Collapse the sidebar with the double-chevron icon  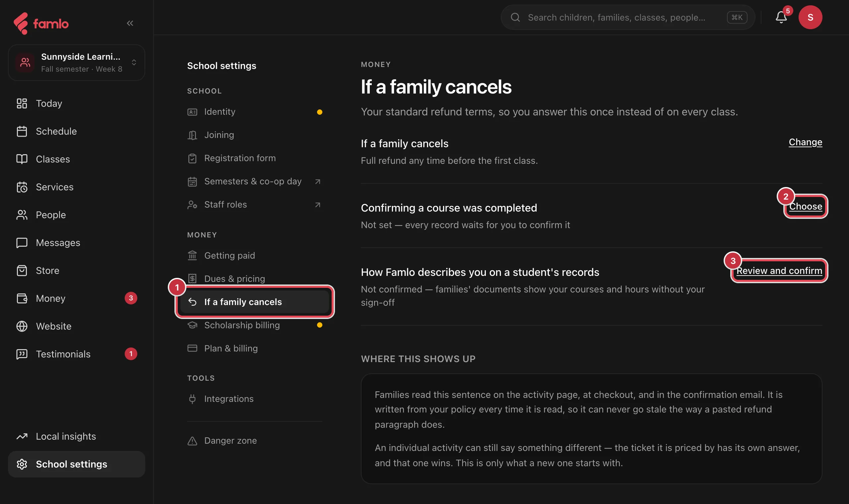[130, 23]
